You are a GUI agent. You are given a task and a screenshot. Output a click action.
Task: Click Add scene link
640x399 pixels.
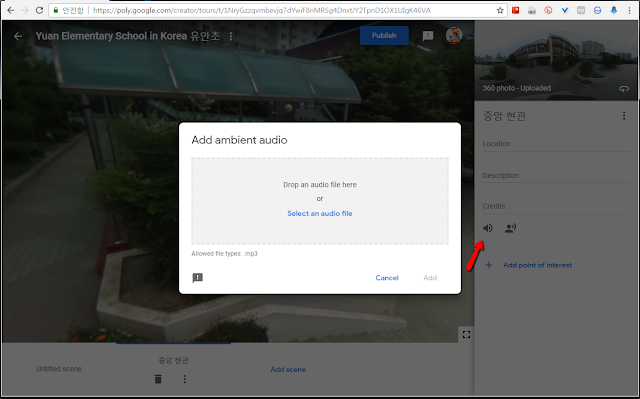288,369
